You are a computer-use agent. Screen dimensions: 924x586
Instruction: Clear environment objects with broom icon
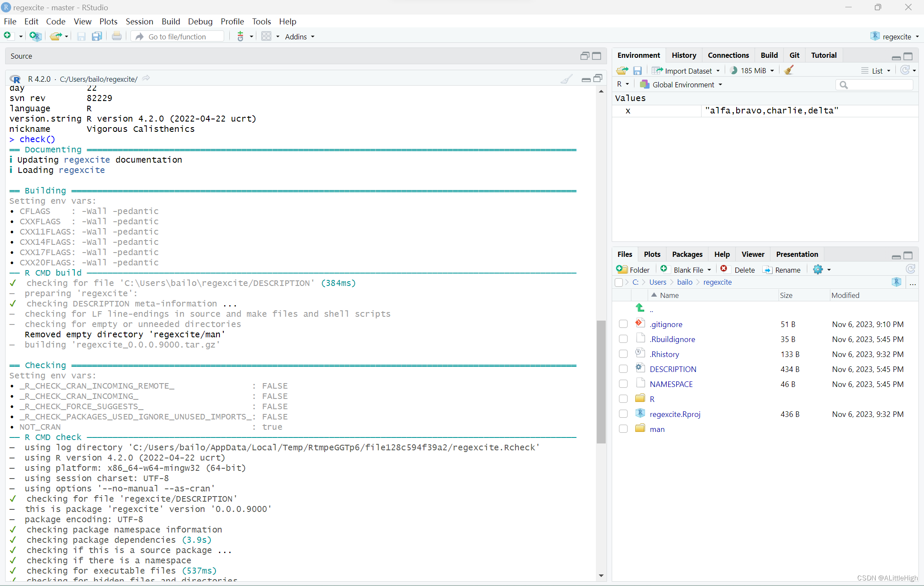click(789, 70)
